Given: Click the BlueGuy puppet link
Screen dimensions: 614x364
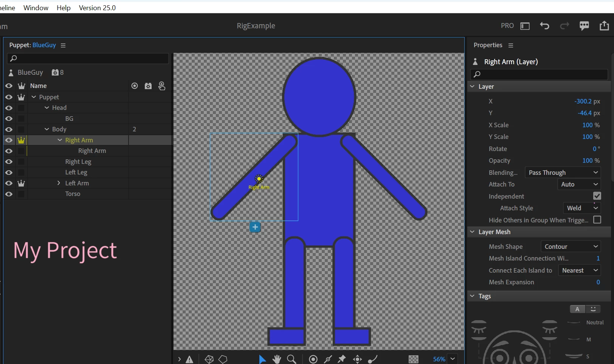Looking at the screenshot, I should (x=44, y=45).
